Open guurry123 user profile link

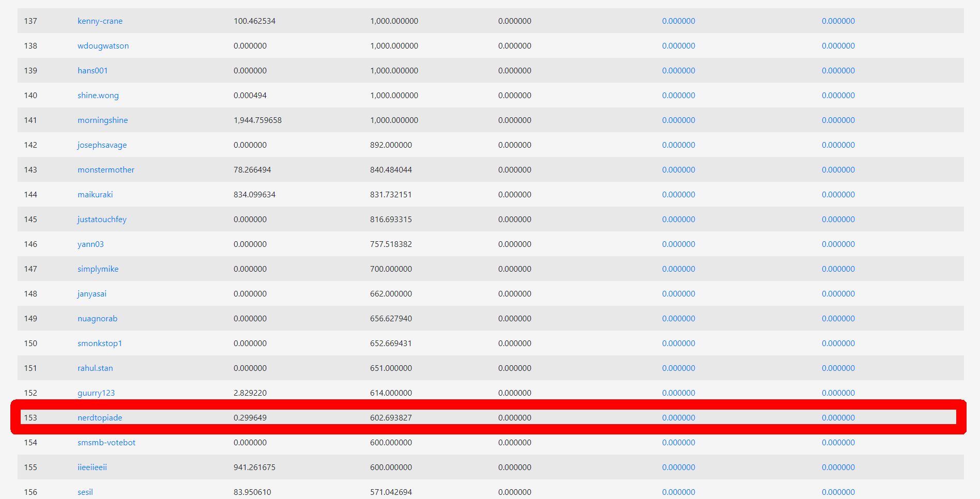(x=96, y=393)
